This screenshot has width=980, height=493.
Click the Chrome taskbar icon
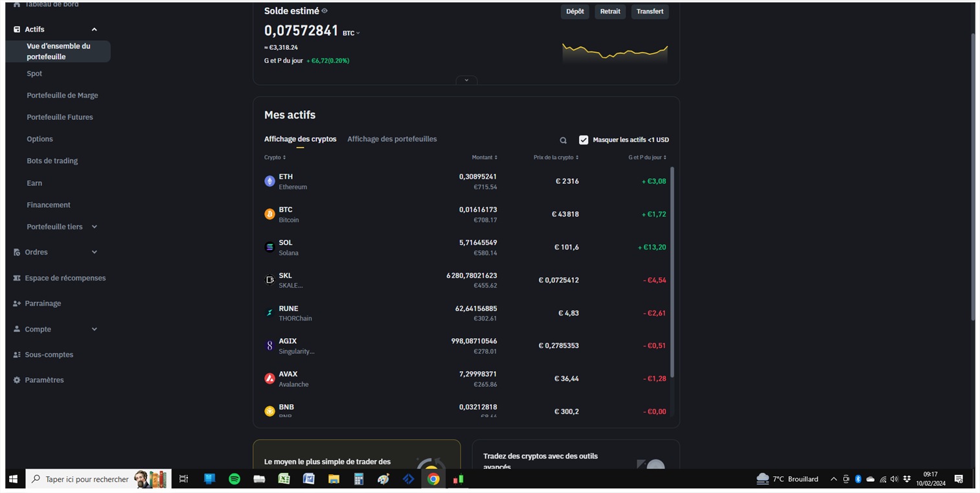pyautogui.click(x=433, y=479)
